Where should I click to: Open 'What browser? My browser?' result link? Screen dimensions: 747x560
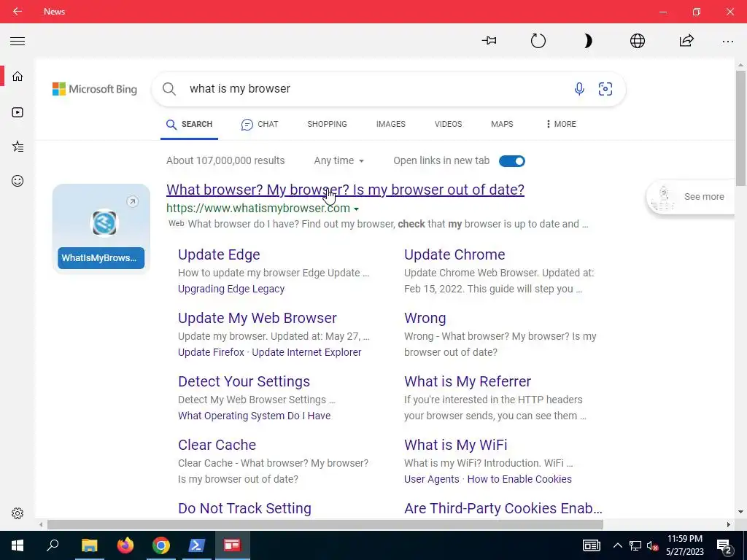(345, 190)
